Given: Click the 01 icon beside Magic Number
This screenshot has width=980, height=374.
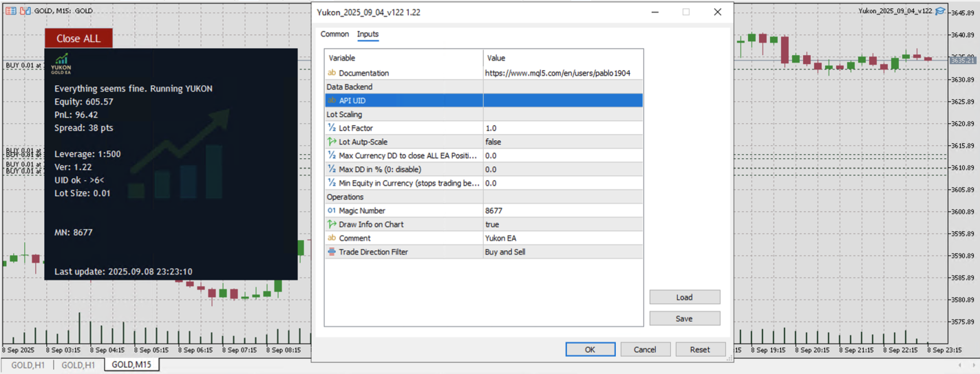Looking at the screenshot, I should [x=332, y=210].
